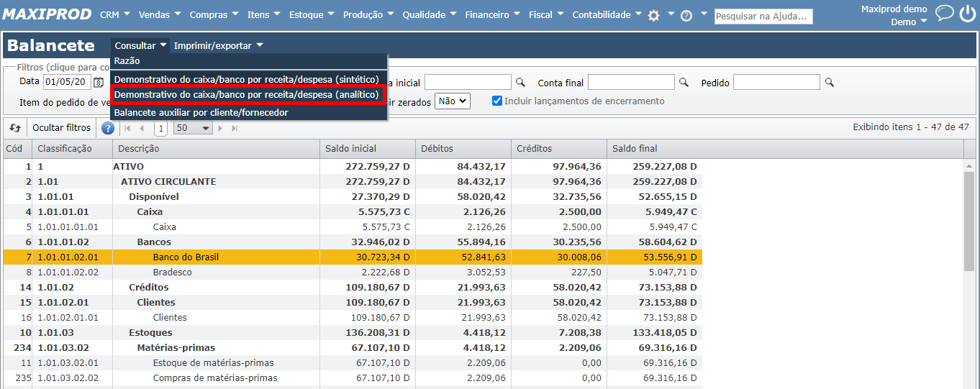This screenshot has height=389, width=980.
Task: Click the blue help icon beside Ocultar filtros
Action: click(x=108, y=128)
